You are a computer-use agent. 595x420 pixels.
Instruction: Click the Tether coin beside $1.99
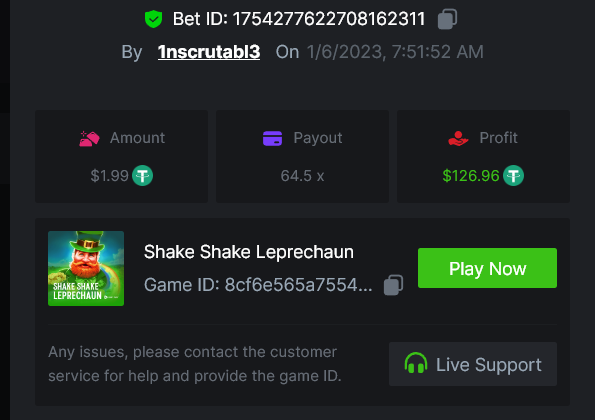(142, 176)
